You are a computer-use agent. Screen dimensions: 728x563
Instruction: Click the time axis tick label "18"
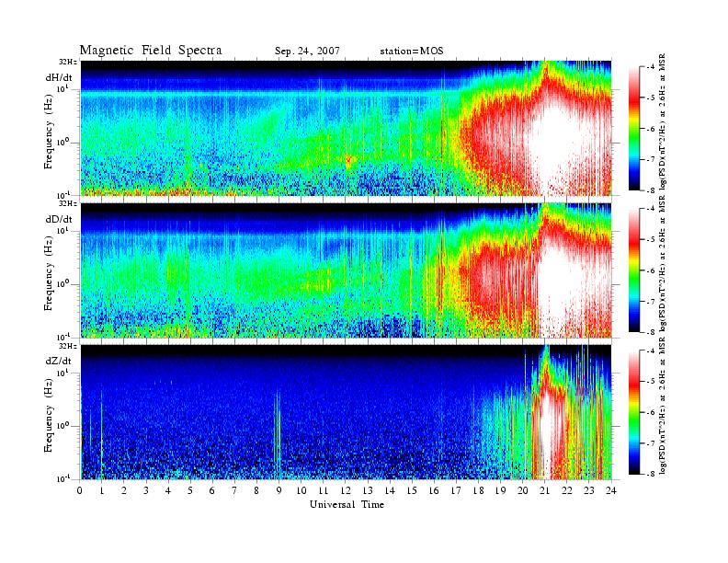pos(478,490)
